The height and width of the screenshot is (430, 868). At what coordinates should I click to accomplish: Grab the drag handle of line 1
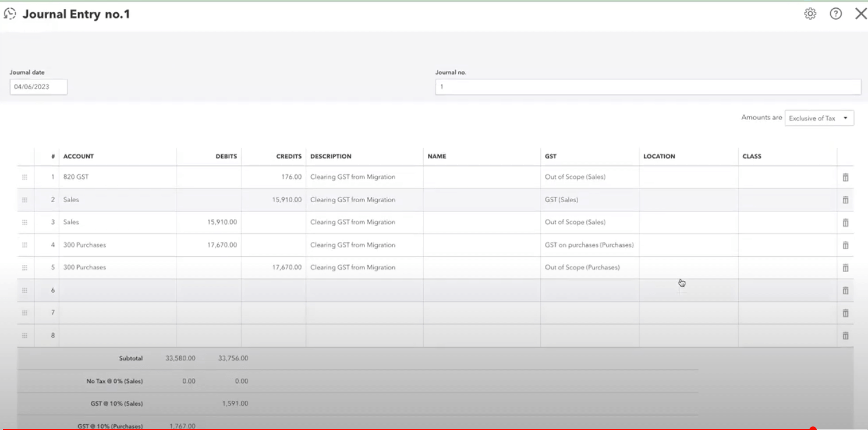coord(24,177)
